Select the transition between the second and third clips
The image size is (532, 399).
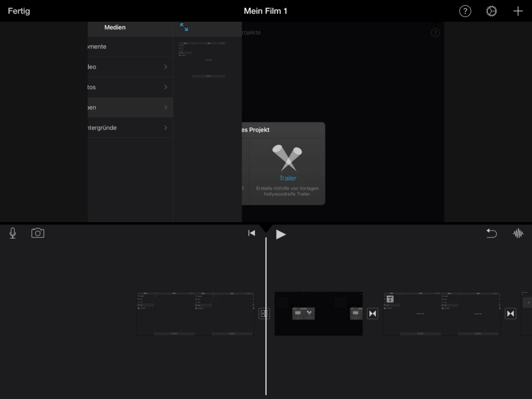point(373,313)
